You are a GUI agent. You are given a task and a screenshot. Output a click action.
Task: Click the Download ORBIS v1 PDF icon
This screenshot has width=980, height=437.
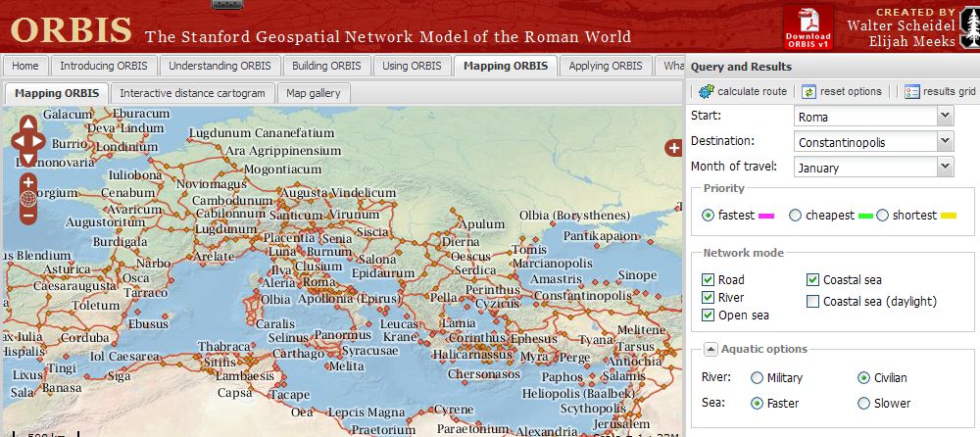click(x=808, y=27)
